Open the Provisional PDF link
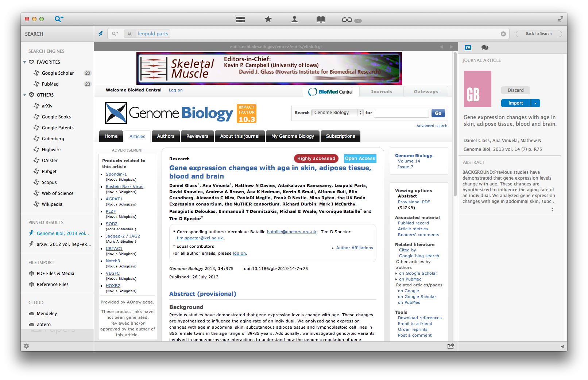Viewport: 588px width, 380px height. tap(414, 202)
